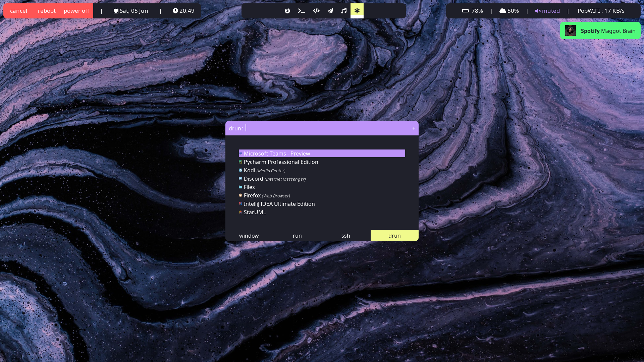Select the highlighted asterisk workspace
Image resolution: width=644 pixels, height=362 pixels.
[357, 11]
